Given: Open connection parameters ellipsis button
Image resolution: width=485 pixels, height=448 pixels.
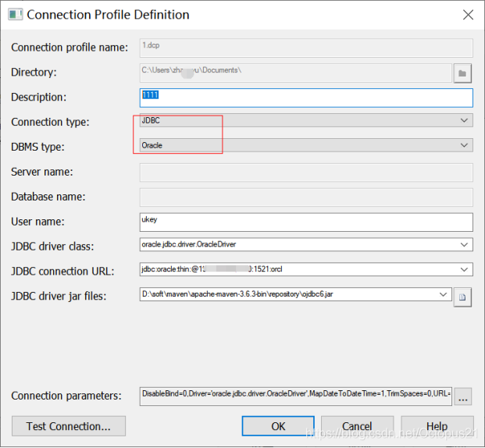Looking at the screenshot, I should (x=462, y=396).
